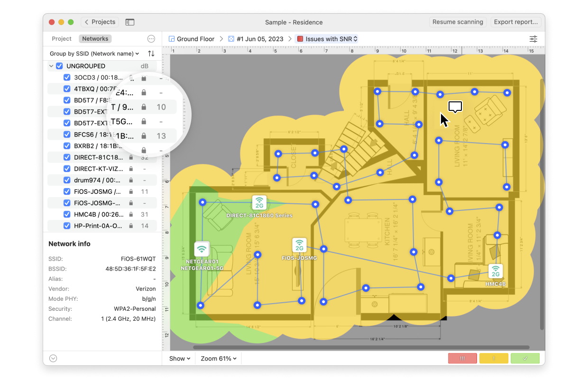
Task: Click the lock icon on DIRECT-81C18 row
Action: coord(131,157)
